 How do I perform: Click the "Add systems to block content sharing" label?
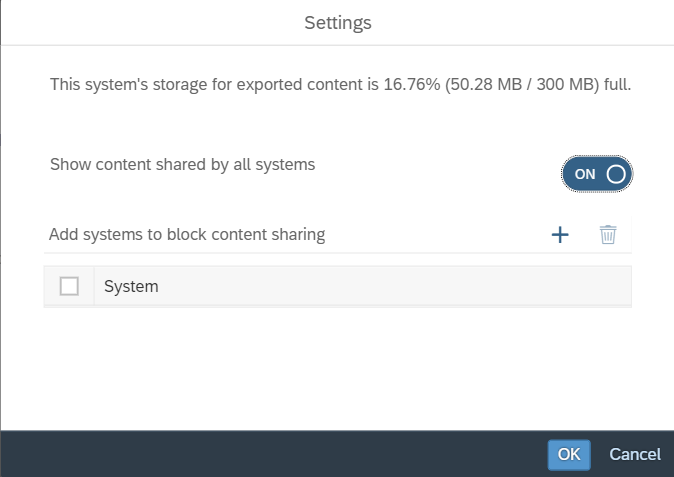[x=187, y=235]
